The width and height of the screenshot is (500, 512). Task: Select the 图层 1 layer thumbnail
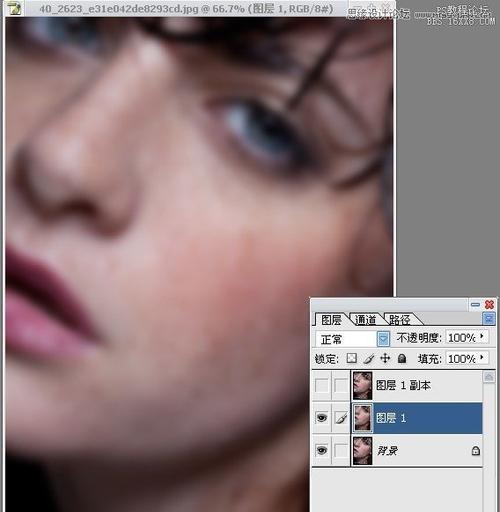(x=362, y=418)
